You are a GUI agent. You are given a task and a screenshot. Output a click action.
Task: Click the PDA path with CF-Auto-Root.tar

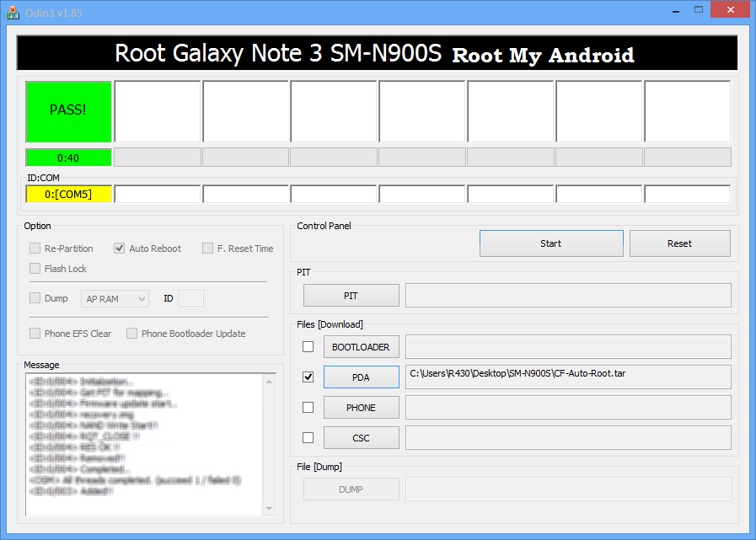click(x=568, y=377)
